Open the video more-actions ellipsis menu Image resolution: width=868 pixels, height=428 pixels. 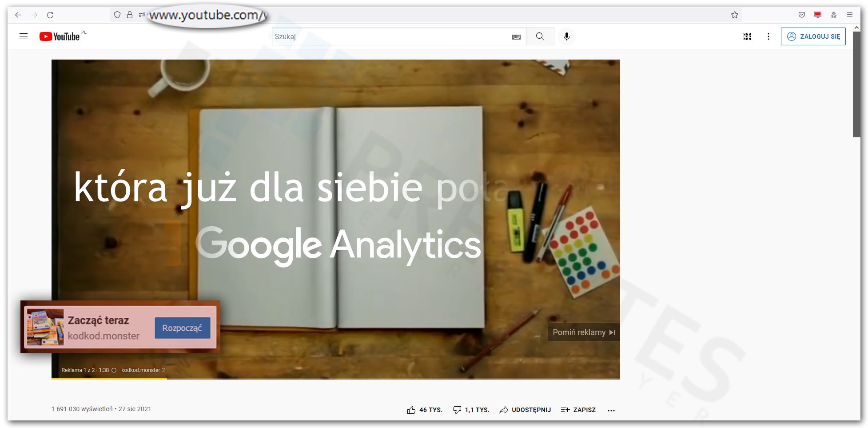611,410
